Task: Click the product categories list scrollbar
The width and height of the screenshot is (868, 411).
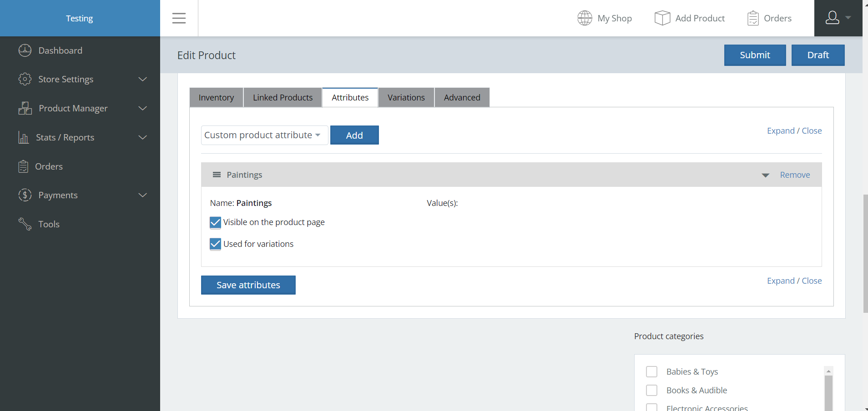Action: 828,391
